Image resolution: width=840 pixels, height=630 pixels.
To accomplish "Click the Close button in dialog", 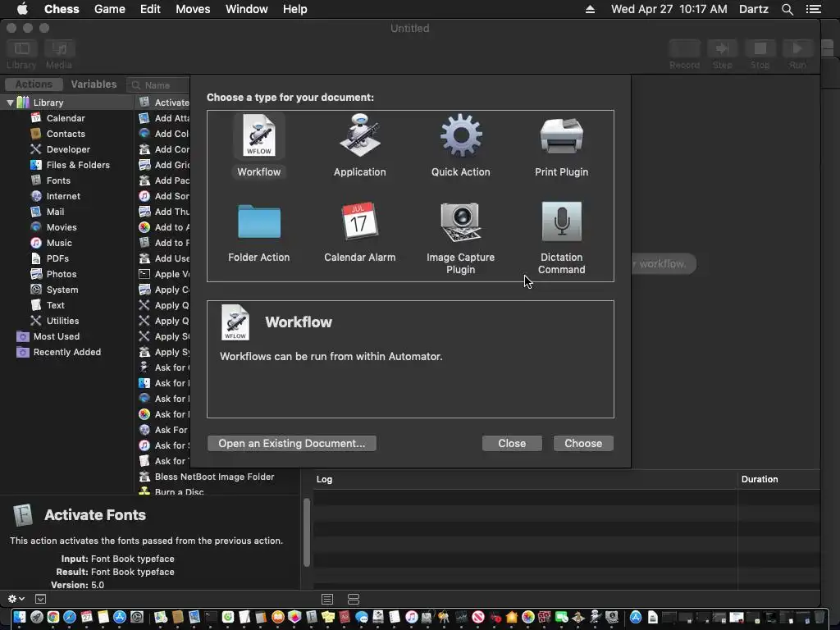I will 512,443.
